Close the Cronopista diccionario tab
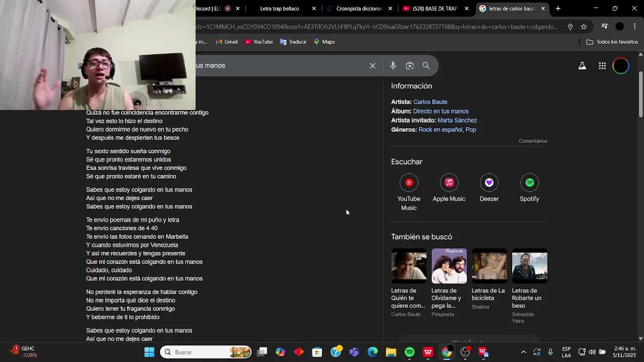644x362 pixels. (390, 9)
